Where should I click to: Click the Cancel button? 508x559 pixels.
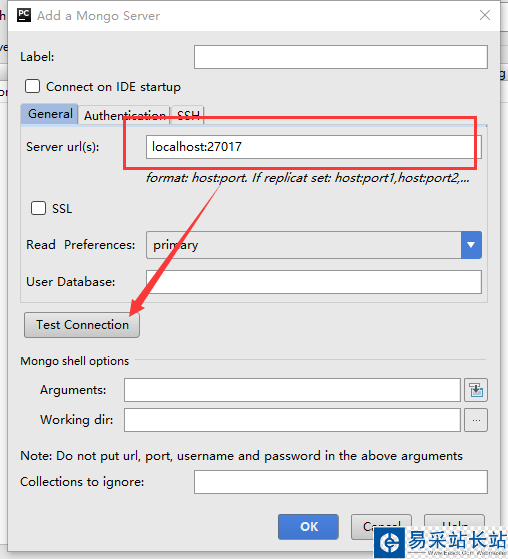pyautogui.click(x=381, y=527)
